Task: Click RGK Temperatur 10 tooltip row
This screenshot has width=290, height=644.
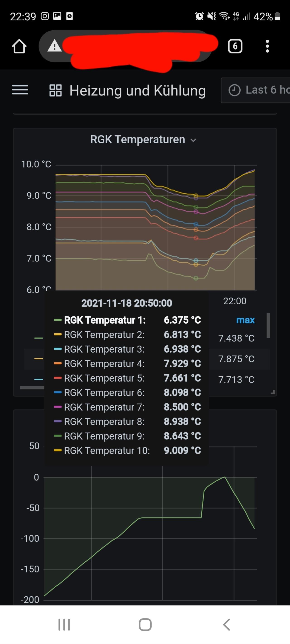Action: pyautogui.click(x=127, y=450)
